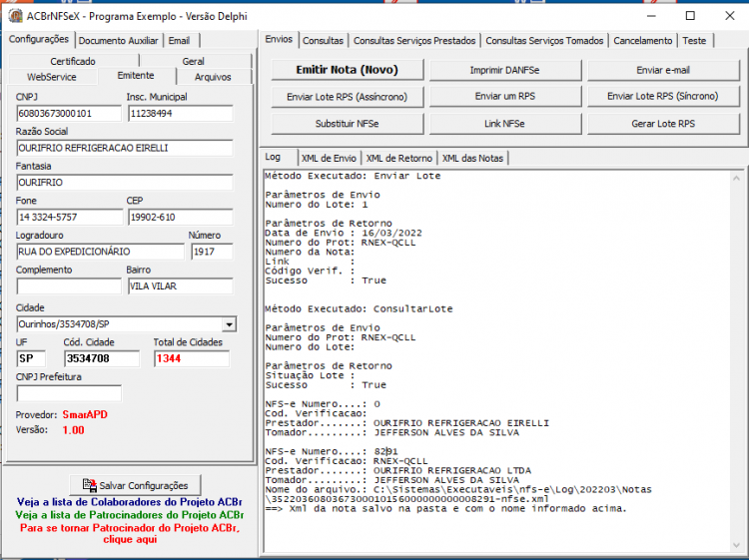Click the Fantasia field

coord(125,183)
